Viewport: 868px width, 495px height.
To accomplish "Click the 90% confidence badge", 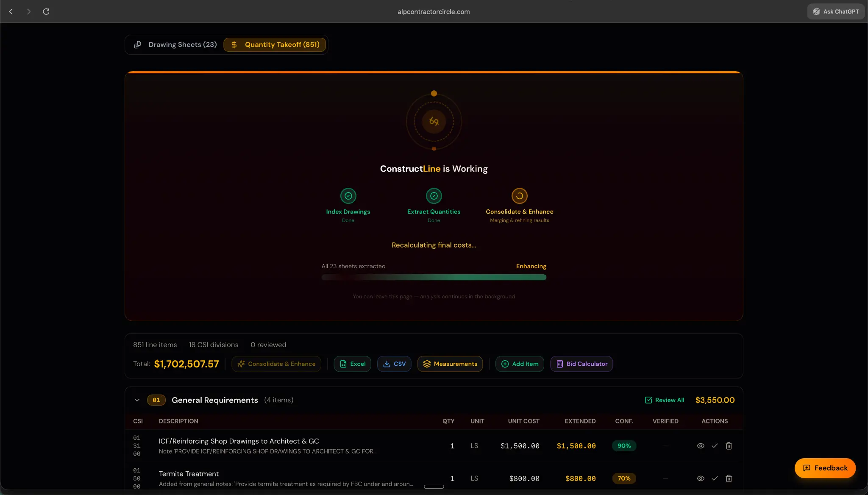I will (624, 446).
